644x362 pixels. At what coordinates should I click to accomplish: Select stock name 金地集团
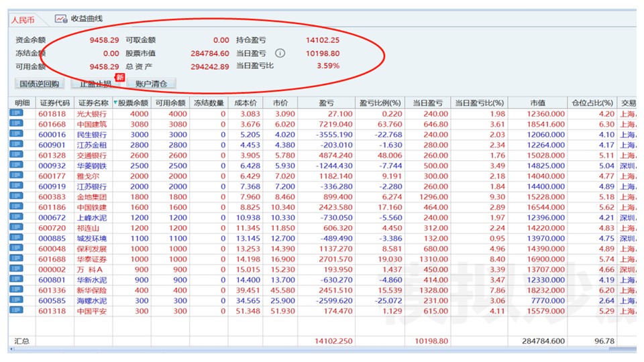click(92, 196)
